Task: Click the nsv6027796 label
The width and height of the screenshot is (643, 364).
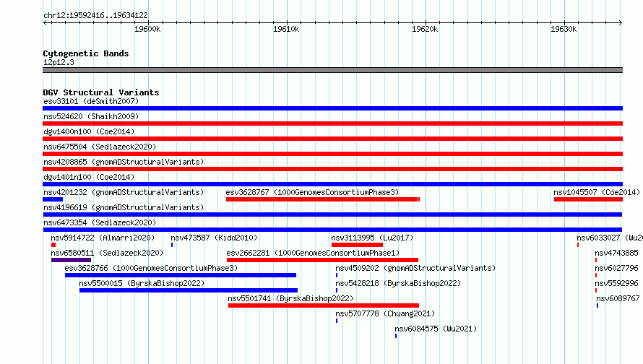Action: point(616,268)
